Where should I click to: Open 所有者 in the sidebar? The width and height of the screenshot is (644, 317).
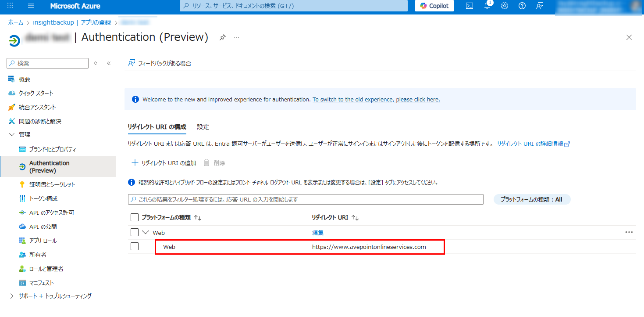point(38,255)
